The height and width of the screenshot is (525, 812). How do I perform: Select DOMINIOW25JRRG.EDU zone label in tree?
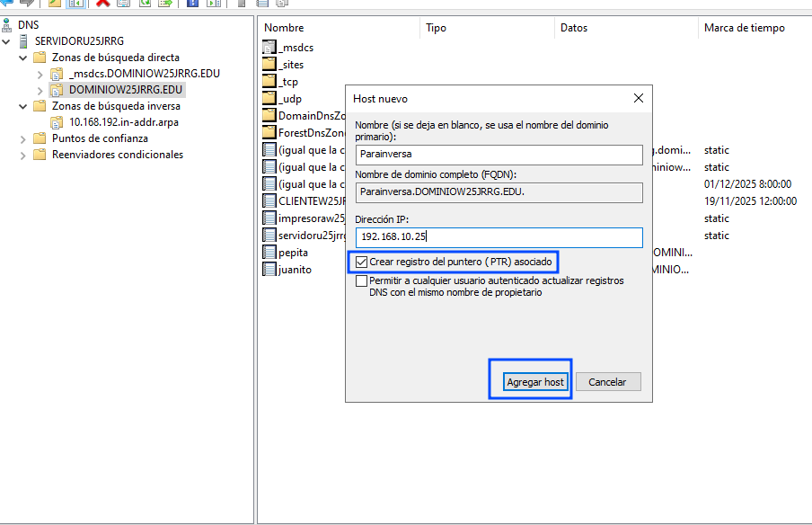pos(126,90)
